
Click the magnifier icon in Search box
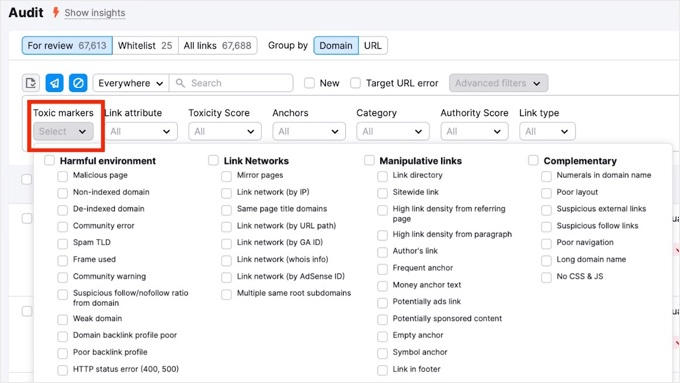pyautogui.click(x=180, y=83)
